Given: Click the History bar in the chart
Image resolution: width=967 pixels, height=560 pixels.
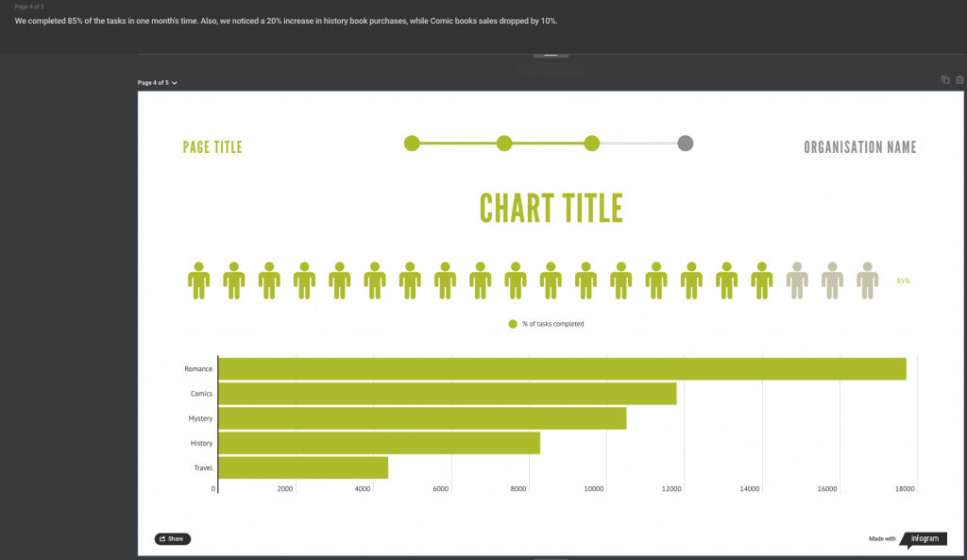Looking at the screenshot, I should 379,443.
